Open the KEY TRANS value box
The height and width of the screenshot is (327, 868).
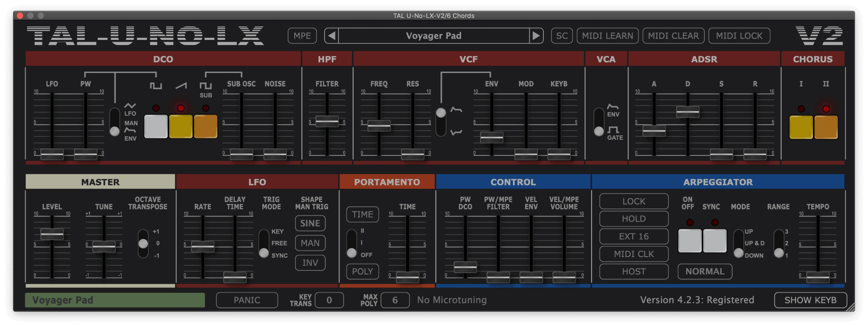click(x=329, y=300)
